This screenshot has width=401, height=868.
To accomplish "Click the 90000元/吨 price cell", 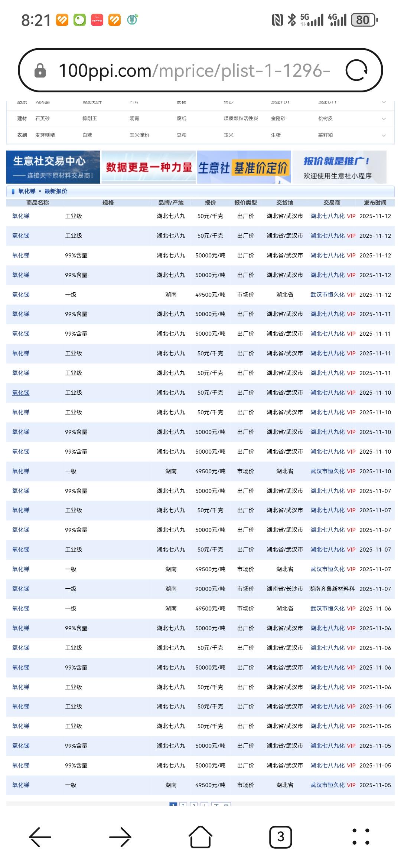I will (x=210, y=589).
